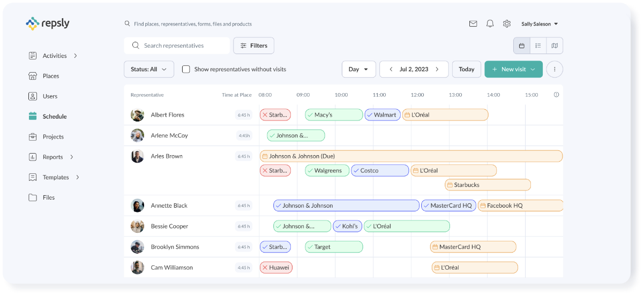Screen dimensions: 644x297
Task: Click the Jul 2, 2023 date
Action: pyautogui.click(x=414, y=69)
